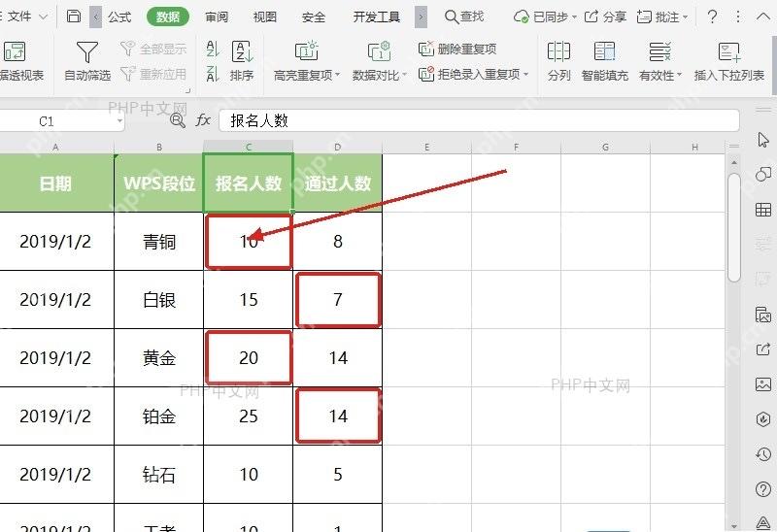Image resolution: width=777 pixels, height=532 pixels.
Task: Click the formula bar showing 报名人数
Action: (x=479, y=120)
